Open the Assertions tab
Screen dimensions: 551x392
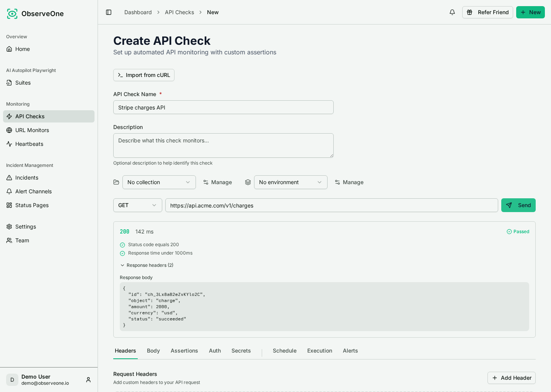pyautogui.click(x=184, y=351)
